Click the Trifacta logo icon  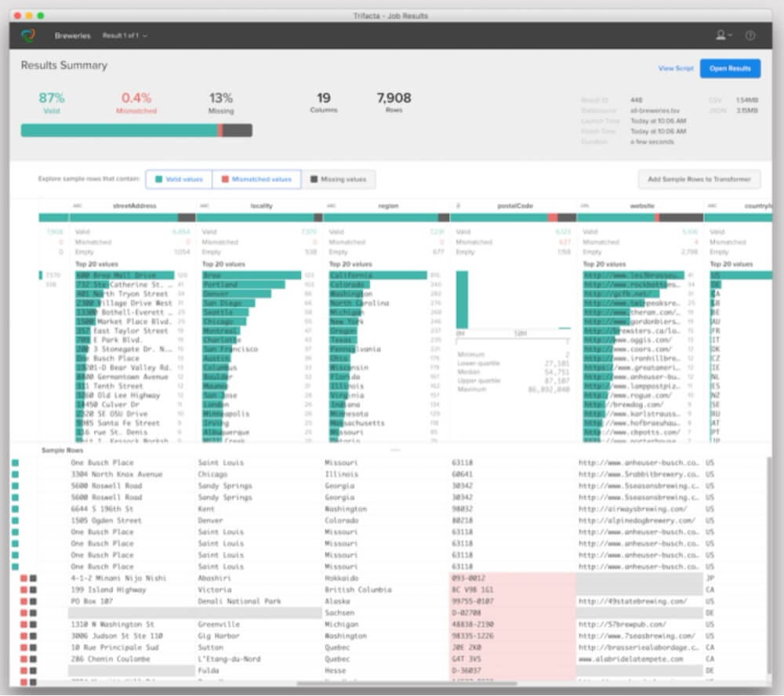pyautogui.click(x=28, y=35)
